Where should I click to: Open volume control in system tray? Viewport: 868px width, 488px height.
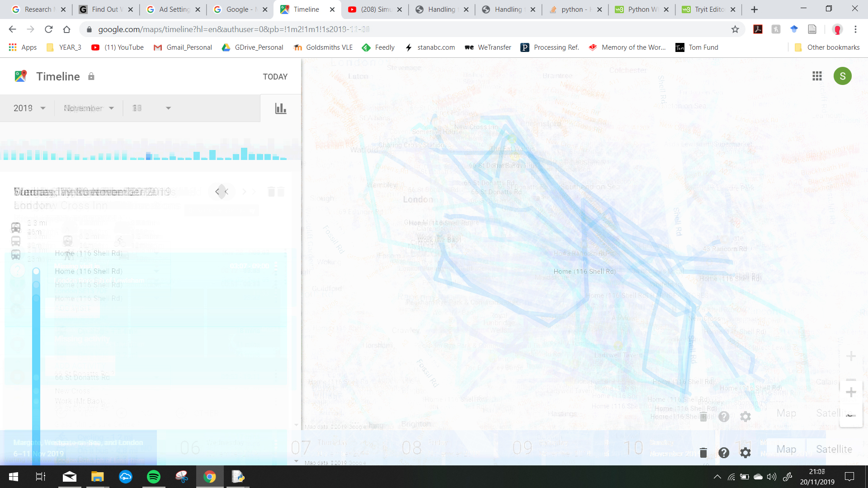pyautogui.click(x=772, y=477)
